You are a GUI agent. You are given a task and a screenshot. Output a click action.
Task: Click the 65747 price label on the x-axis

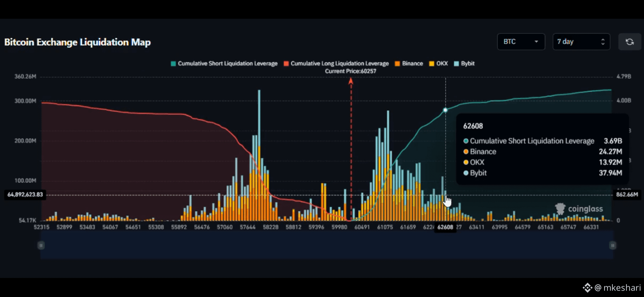coord(568,227)
